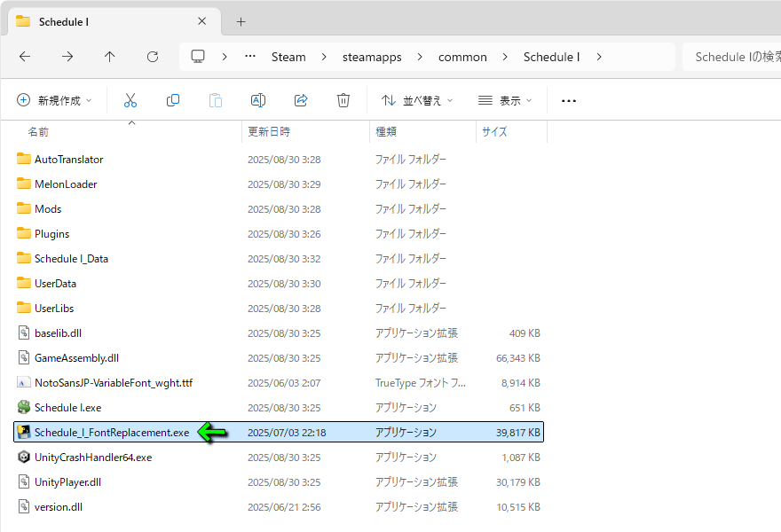The image size is (781, 532).
Task: Click the 2025/08/30 3:32 date cell
Action: pos(284,259)
